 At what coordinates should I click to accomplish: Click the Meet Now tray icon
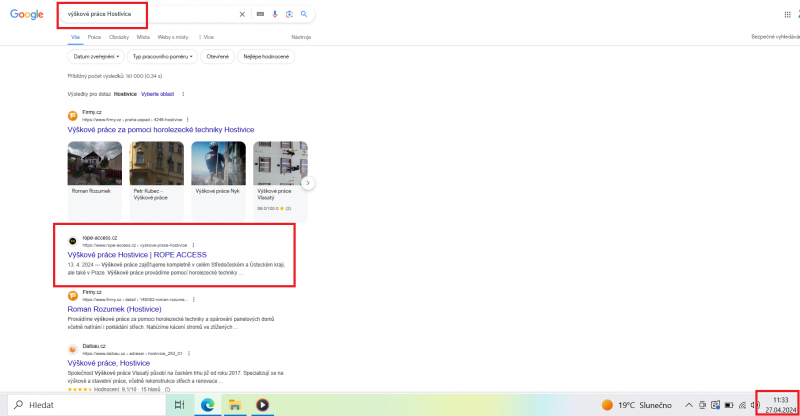(x=703, y=405)
